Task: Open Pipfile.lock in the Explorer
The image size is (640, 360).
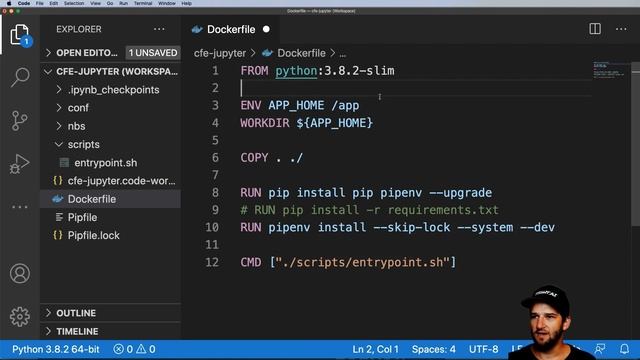Action: pyautogui.click(x=111, y=236)
